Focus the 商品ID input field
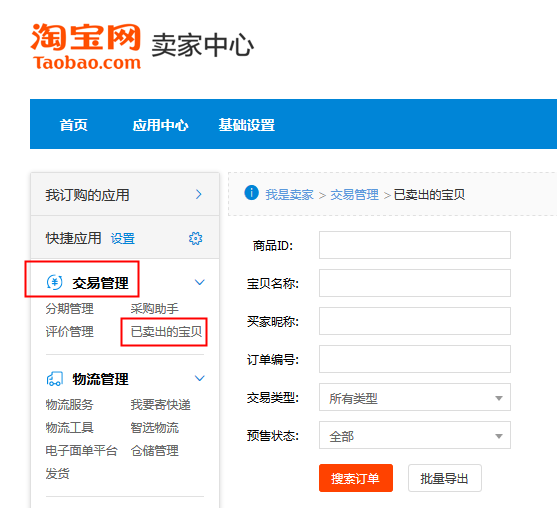 point(415,245)
